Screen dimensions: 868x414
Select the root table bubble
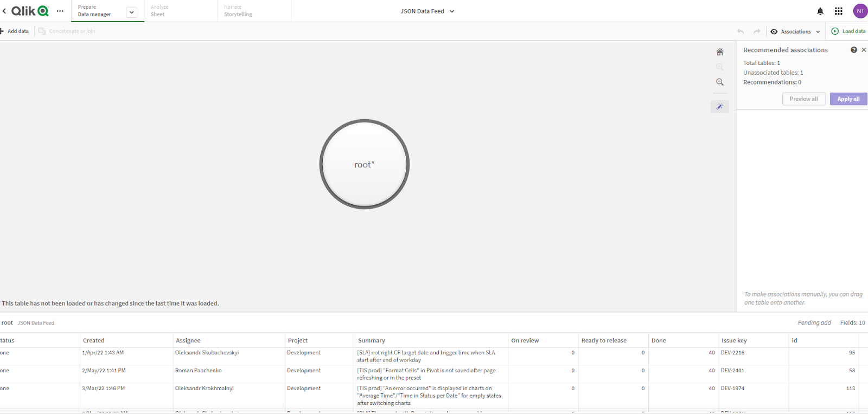coord(364,164)
